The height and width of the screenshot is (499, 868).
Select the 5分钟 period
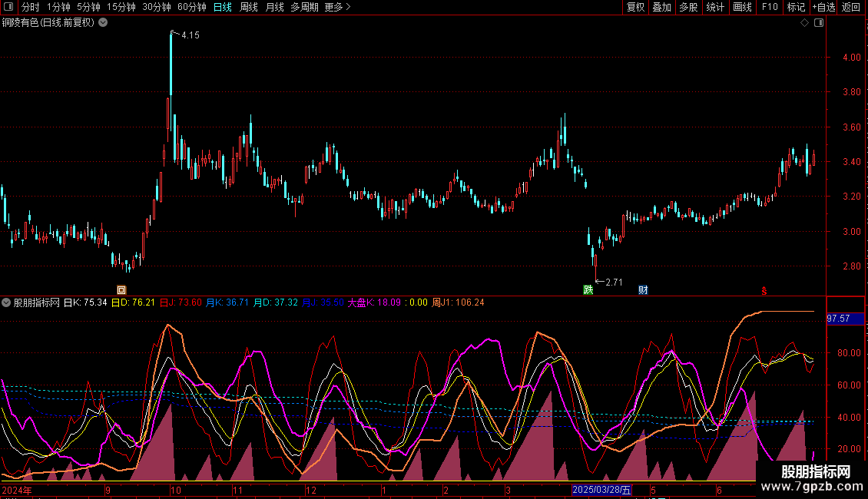pos(88,7)
